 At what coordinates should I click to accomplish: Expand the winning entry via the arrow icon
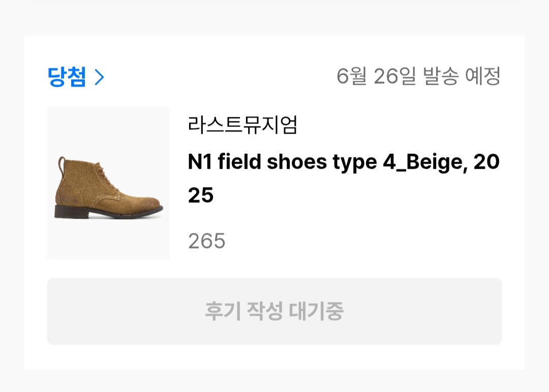point(100,77)
